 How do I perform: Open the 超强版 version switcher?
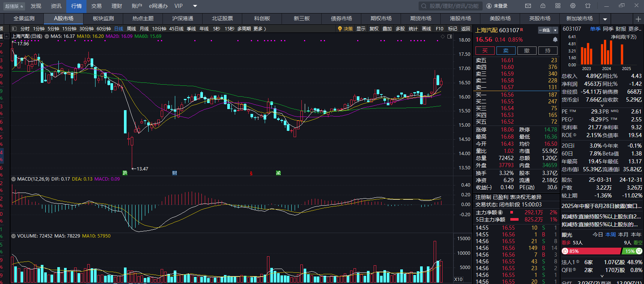coord(14,6)
